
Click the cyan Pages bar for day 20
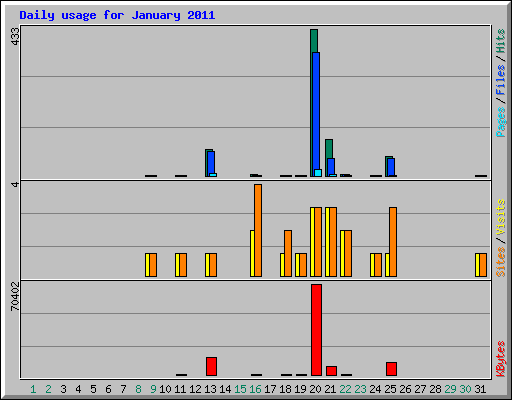pos(318,173)
